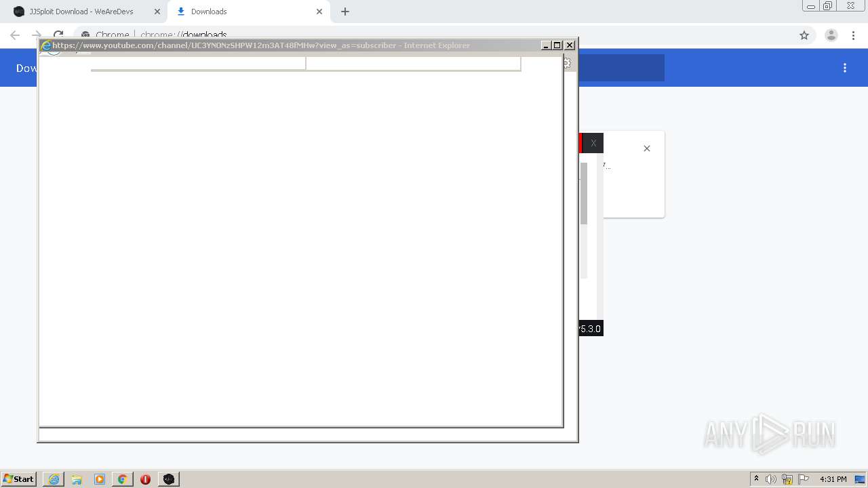Go forward in Chrome
Viewport: 868px width, 488px height.
click(x=37, y=35)
